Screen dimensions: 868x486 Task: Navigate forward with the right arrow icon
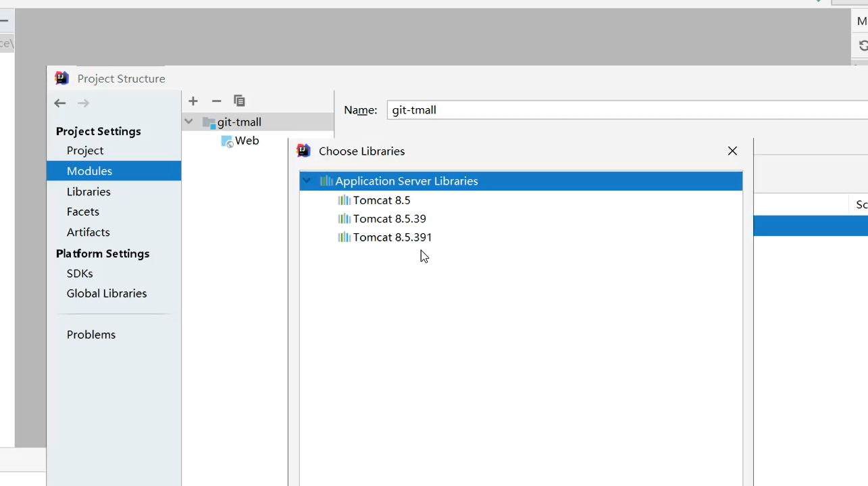[x=83, y=103]
